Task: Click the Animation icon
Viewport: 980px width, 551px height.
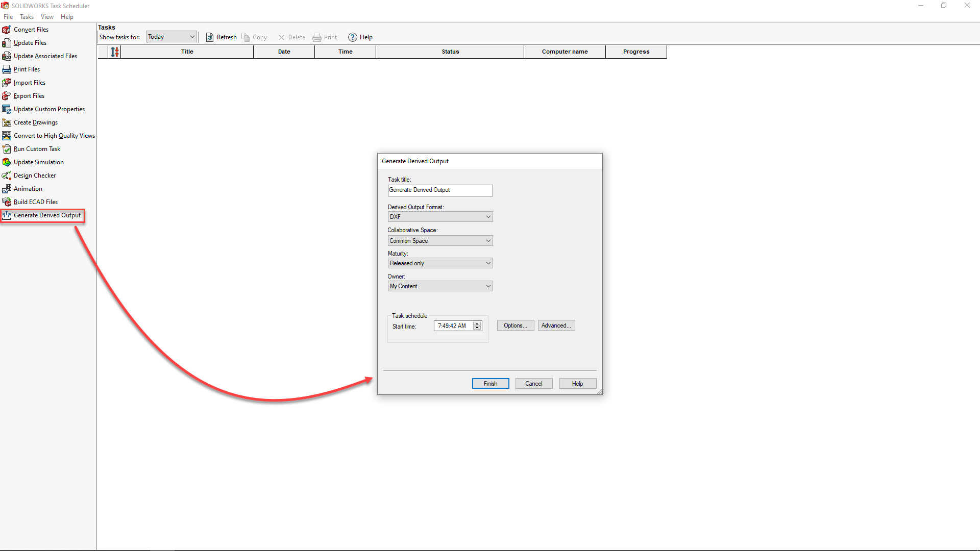Action: (8, 188)
